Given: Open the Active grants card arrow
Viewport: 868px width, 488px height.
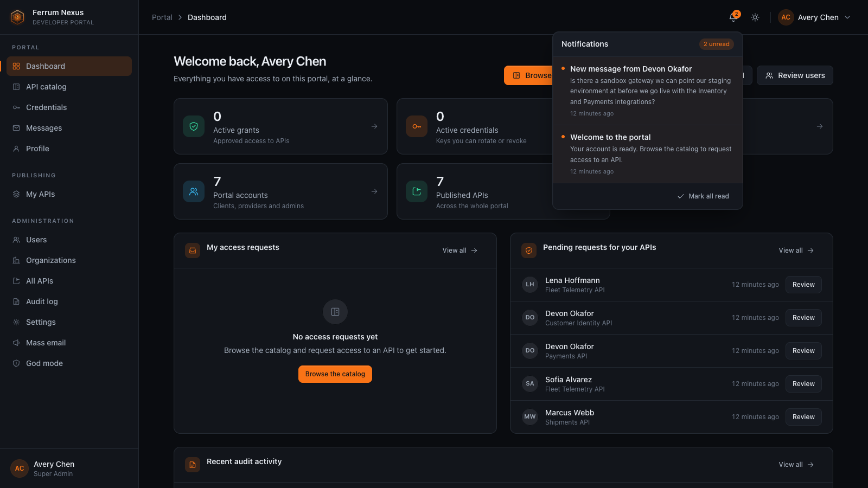Looking at the screenshot, I should tap(374, 126).
